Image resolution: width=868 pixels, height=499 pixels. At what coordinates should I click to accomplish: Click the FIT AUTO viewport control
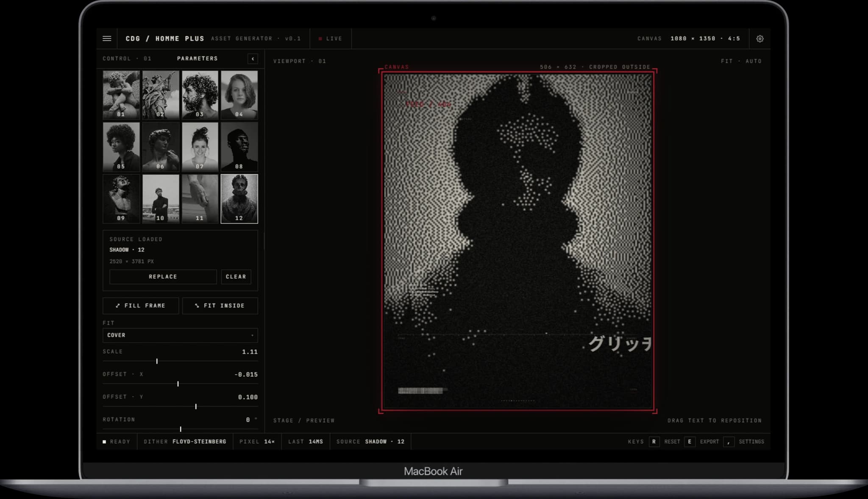[x=741, y=61]
